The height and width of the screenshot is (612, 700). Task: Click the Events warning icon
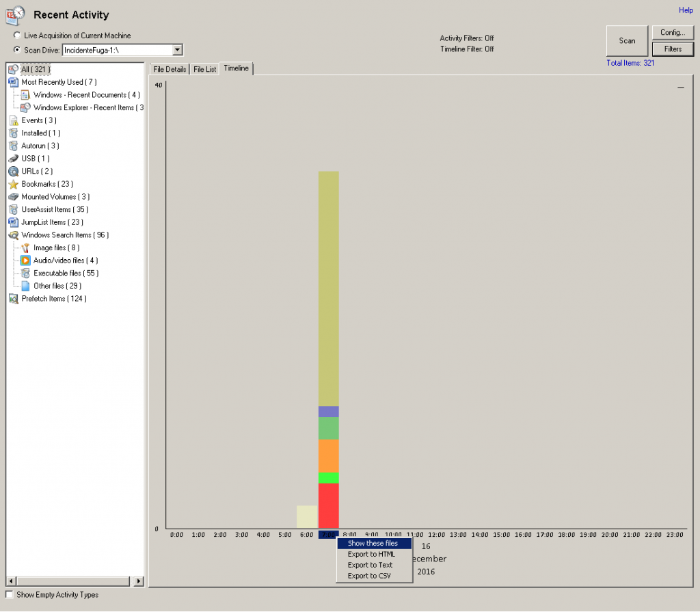(x=13, y=120)
